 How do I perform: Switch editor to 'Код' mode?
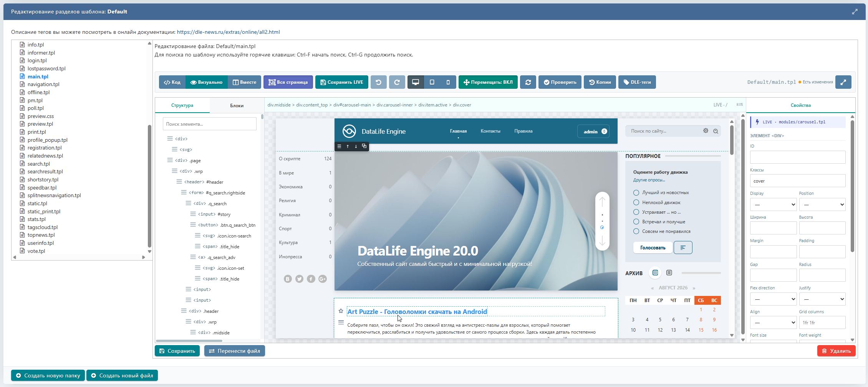pyautogui.click(x=172, y=82)
